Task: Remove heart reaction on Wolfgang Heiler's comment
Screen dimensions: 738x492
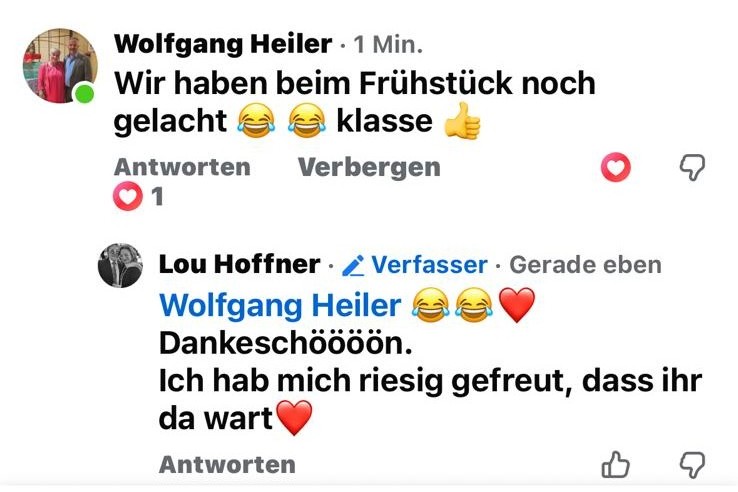Action: click(616, 167)
